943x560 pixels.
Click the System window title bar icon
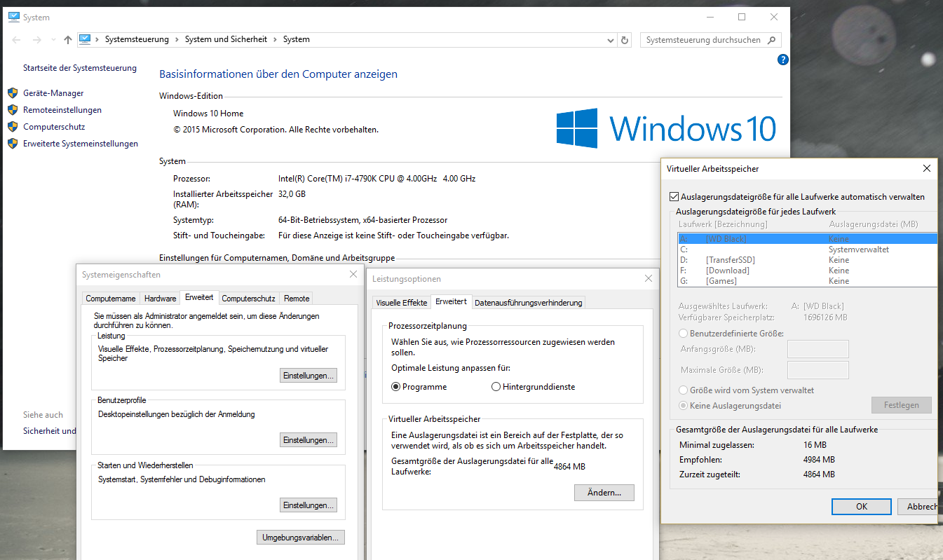click(x=14, y=17)
